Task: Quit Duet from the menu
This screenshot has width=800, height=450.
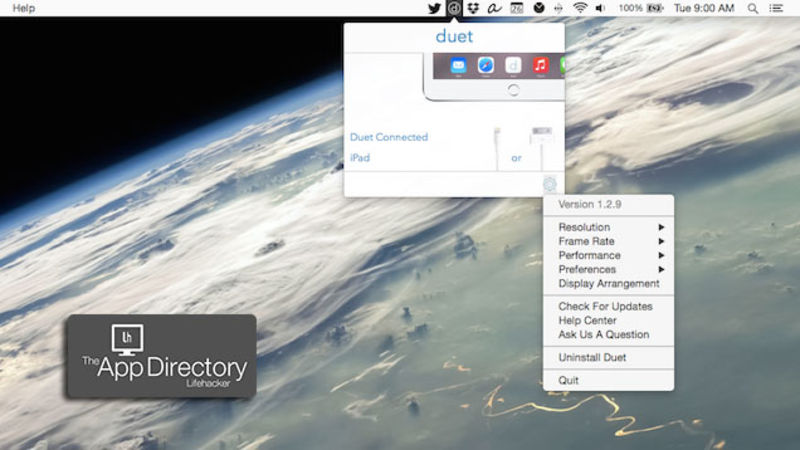Action: tap(568, 380)
